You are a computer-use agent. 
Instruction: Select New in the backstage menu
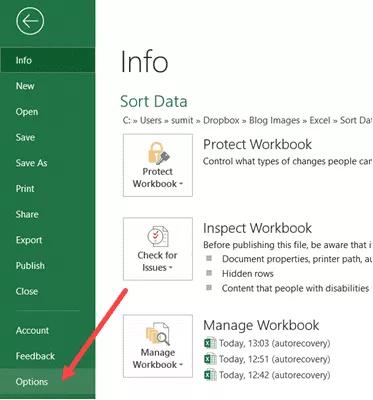(x=48, y=86)
